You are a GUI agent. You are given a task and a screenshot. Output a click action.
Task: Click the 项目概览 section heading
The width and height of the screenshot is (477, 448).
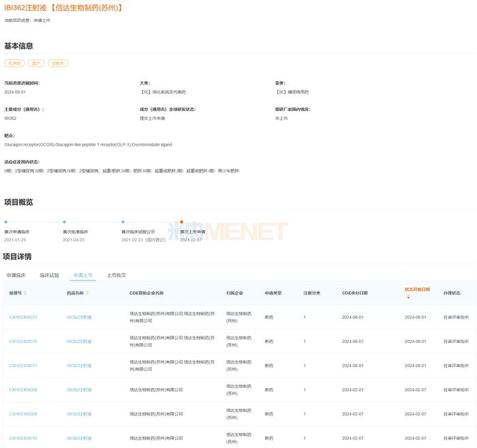tap(18, 202)
